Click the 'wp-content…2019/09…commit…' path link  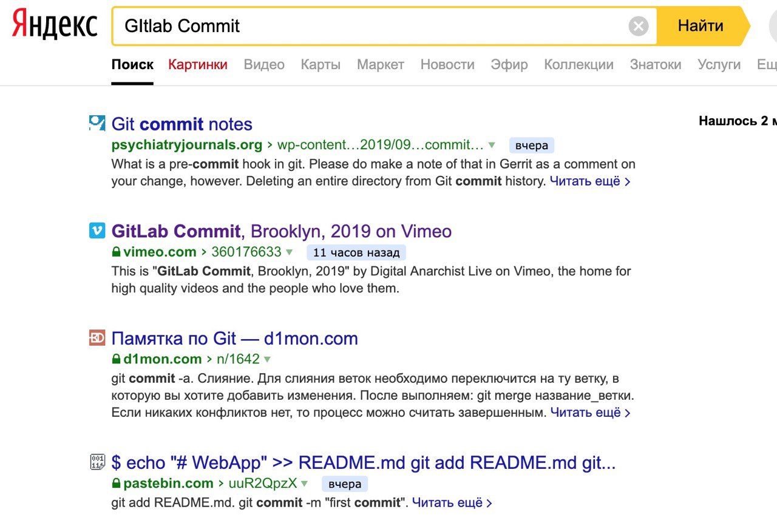coord(381,145)
